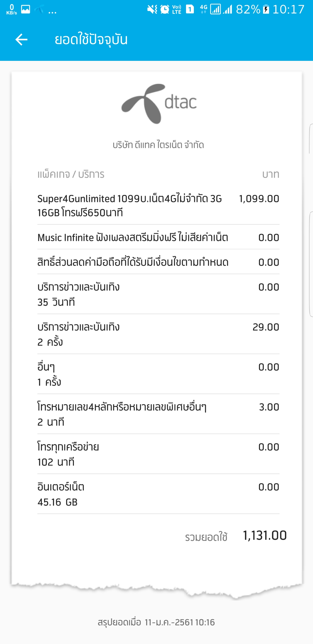Tap the summary timestamp at the bottom
The image size is (313, 644).
tap(156, 622)
